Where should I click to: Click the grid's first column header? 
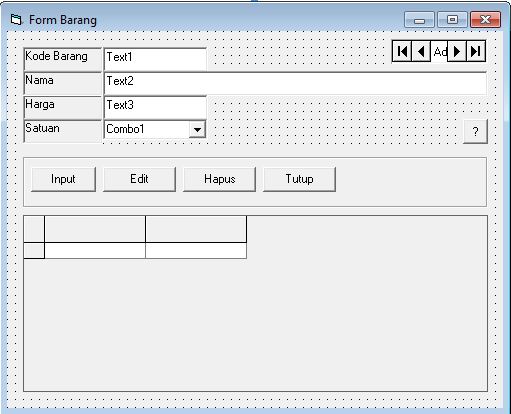click(x=95, y=229)
